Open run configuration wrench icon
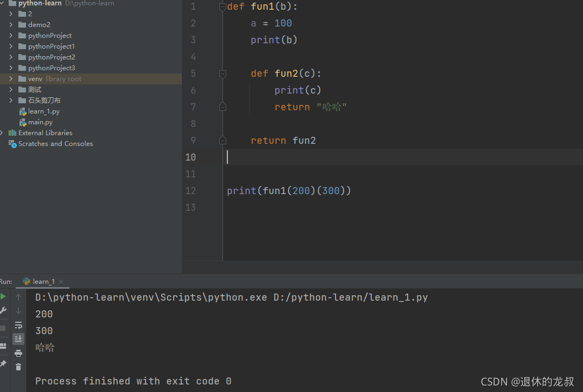This screenshot has height=392, width=583. pos(3,310)
